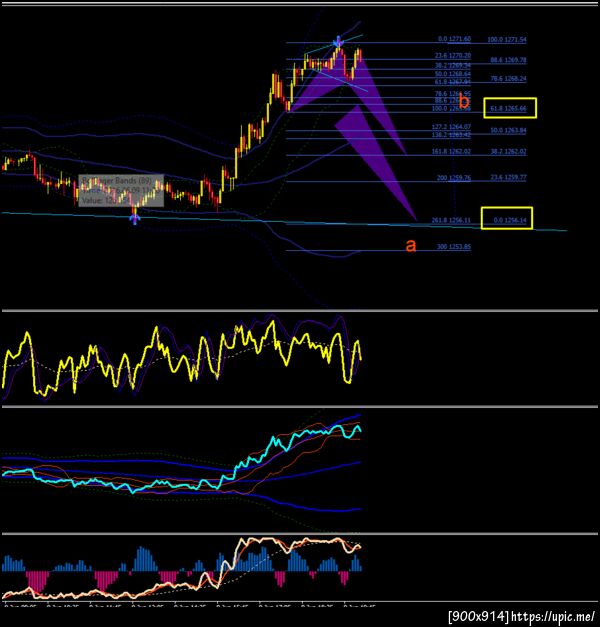Select the 23.6 1259.77 level label
This screenshot has height=627, width=600.
508,177
